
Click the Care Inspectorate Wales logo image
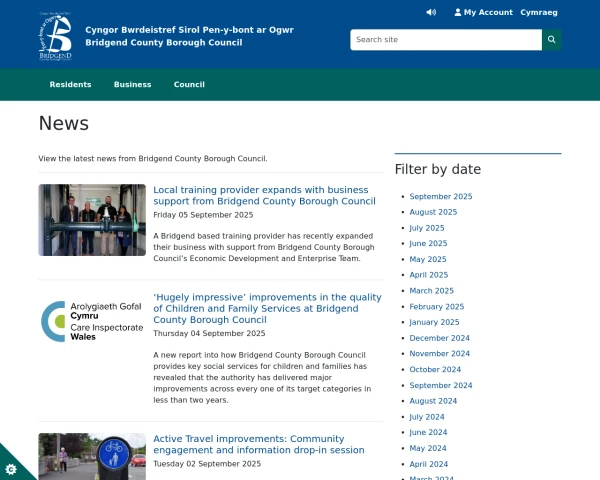tap(92, 321)
